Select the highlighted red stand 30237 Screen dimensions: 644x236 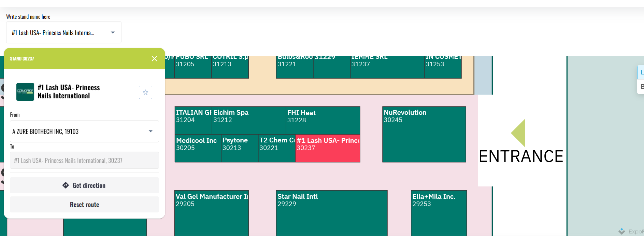(x=327, y=149)
